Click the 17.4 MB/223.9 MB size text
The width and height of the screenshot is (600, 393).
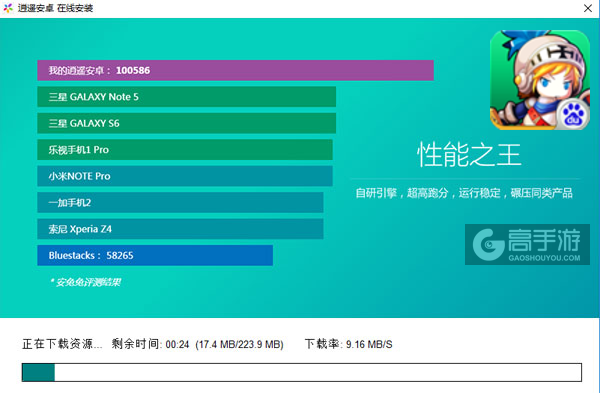(240, 345)
